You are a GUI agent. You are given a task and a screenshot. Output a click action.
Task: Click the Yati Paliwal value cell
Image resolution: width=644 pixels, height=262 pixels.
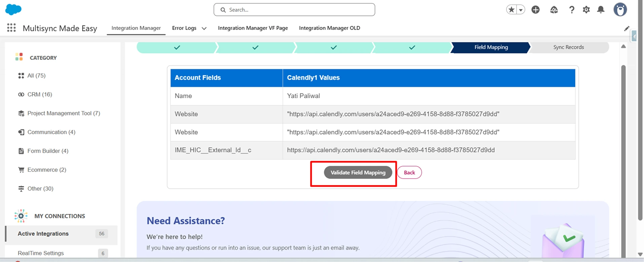point(429,96)
